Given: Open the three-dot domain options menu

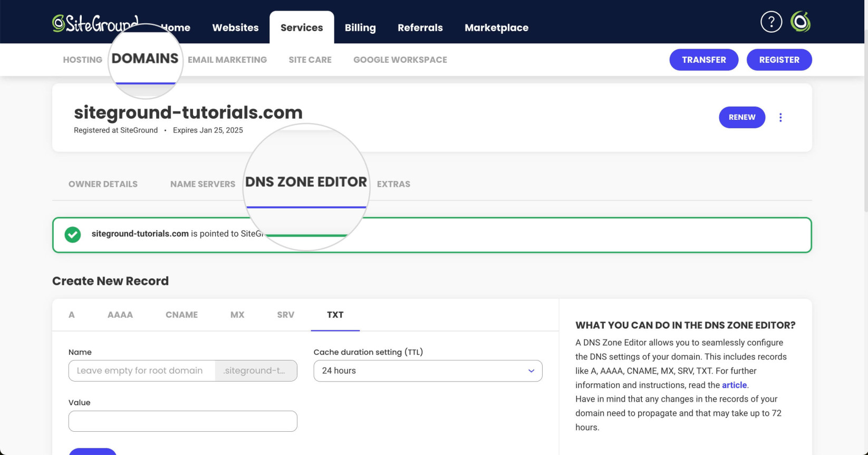Looking at the screenshot, I should point(780,118).
